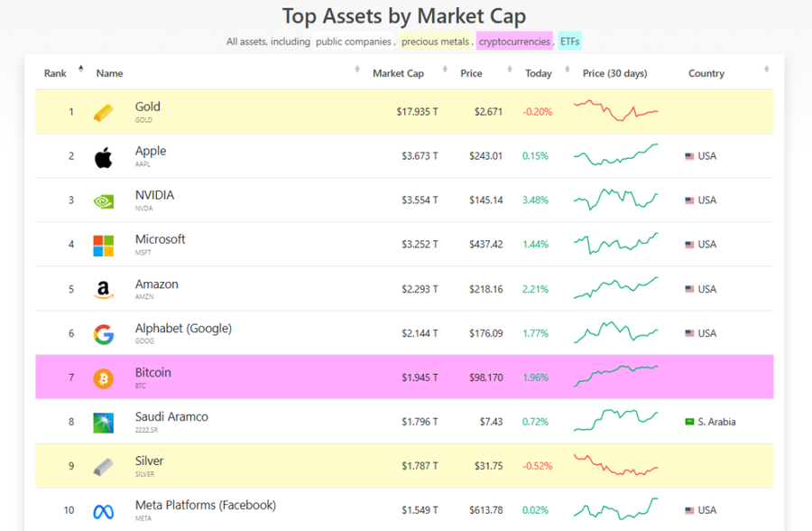Screen dimensions: 812x531
Task: Open the NVIDIA company link
Action: point(154,195)
